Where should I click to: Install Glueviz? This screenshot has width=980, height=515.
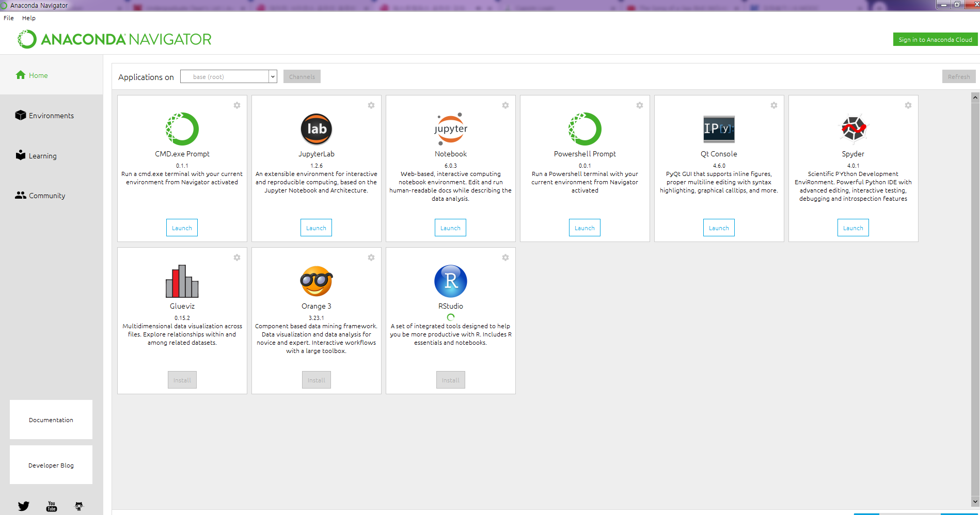click(182, 380)
